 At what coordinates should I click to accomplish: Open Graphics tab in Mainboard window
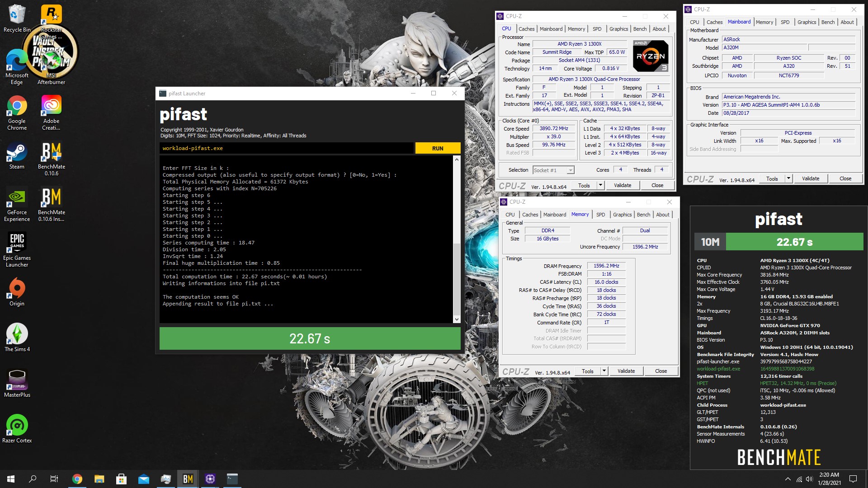807,22
